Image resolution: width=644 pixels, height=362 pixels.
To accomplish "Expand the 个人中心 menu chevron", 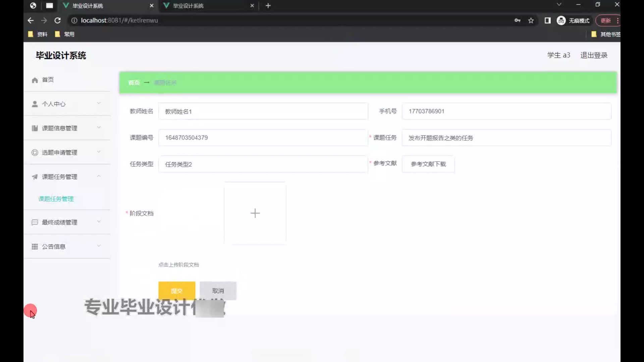I will [99, 103].
